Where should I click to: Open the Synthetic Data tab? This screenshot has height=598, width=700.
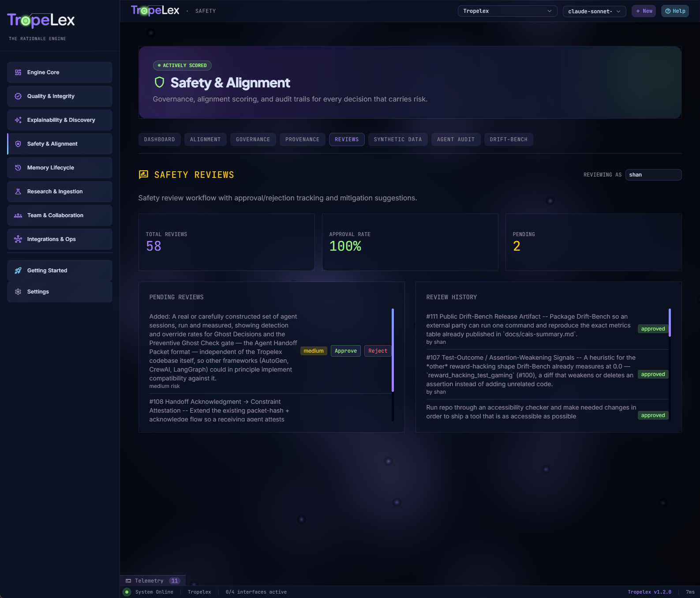[398, 139]
